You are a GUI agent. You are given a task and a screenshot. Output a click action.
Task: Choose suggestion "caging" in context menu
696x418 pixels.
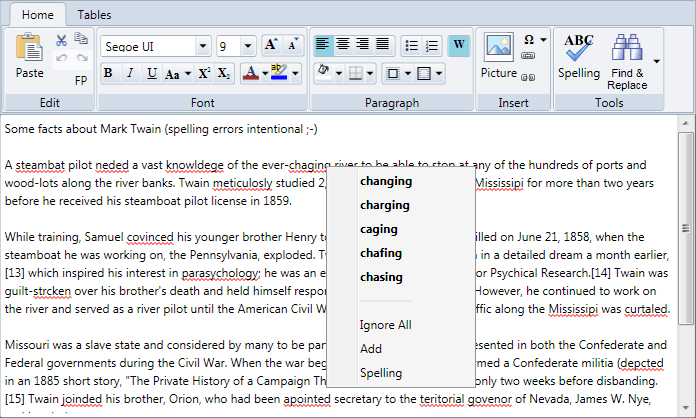pyautogui.click(x=379, y=229)
